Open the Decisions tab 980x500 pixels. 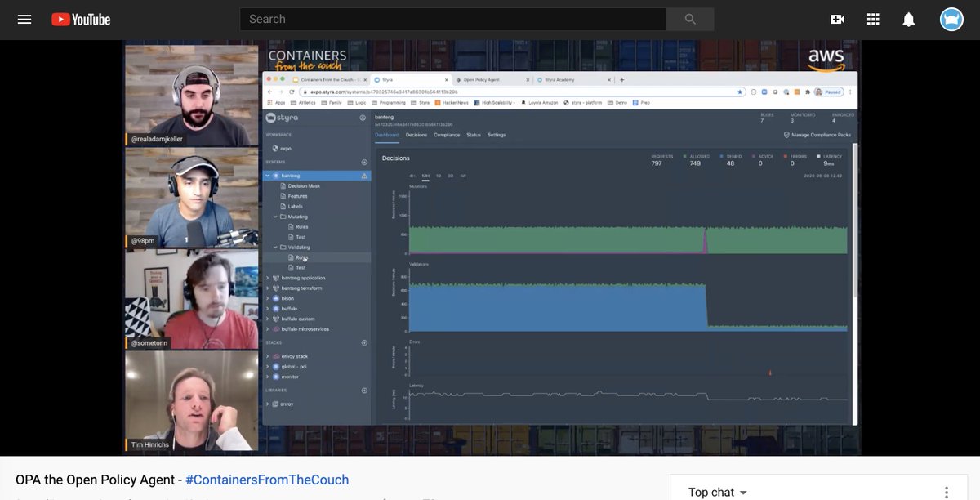tap(416, 135)
